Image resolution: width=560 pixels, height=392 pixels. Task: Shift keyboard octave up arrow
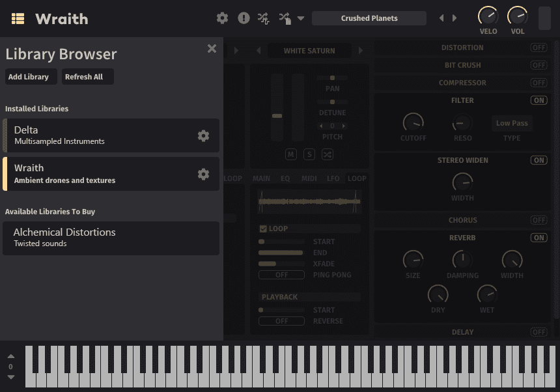tap(11, 356)
